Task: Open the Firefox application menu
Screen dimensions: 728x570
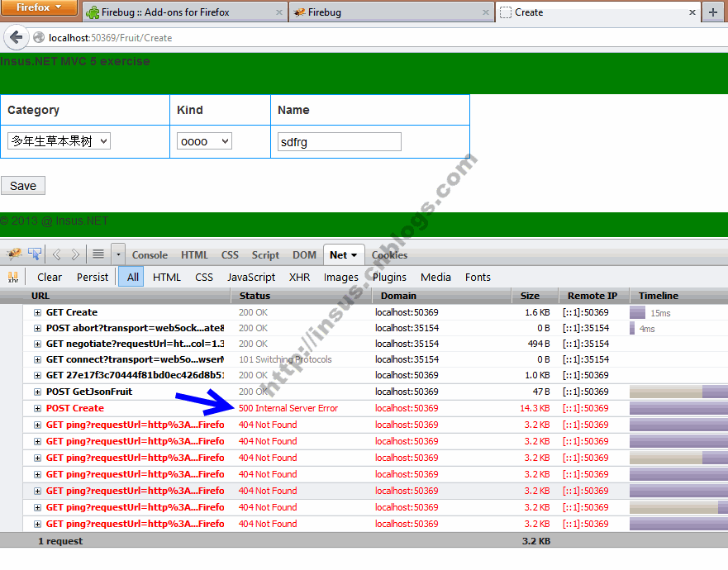Action: coord(39,7)
